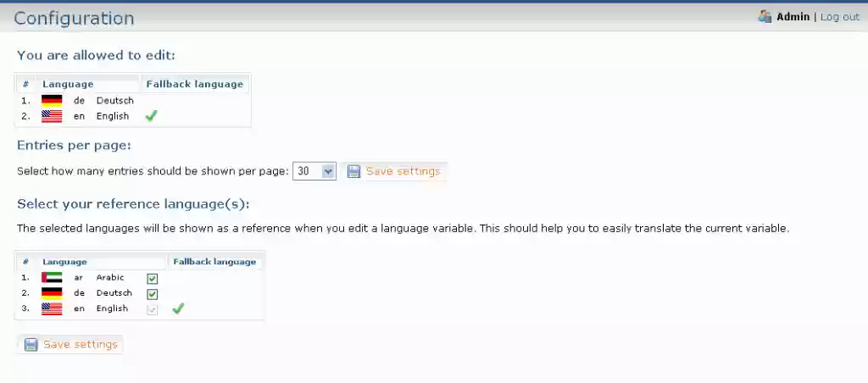Click 'English' in the reference languages table
The image size is (868, 383).
point(112,308)
